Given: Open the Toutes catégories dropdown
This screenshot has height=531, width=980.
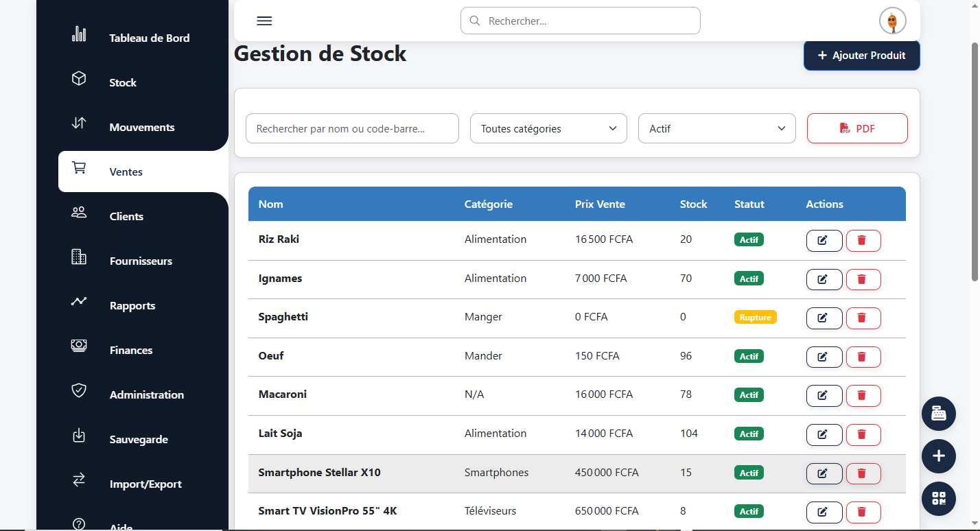Looking at the screenshot, I should (548, 128).
